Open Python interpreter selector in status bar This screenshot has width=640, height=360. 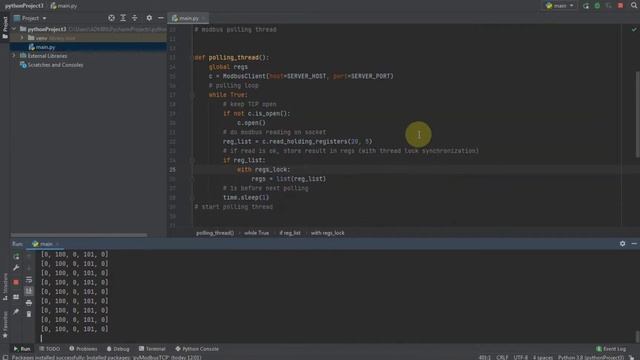[590, 358]
